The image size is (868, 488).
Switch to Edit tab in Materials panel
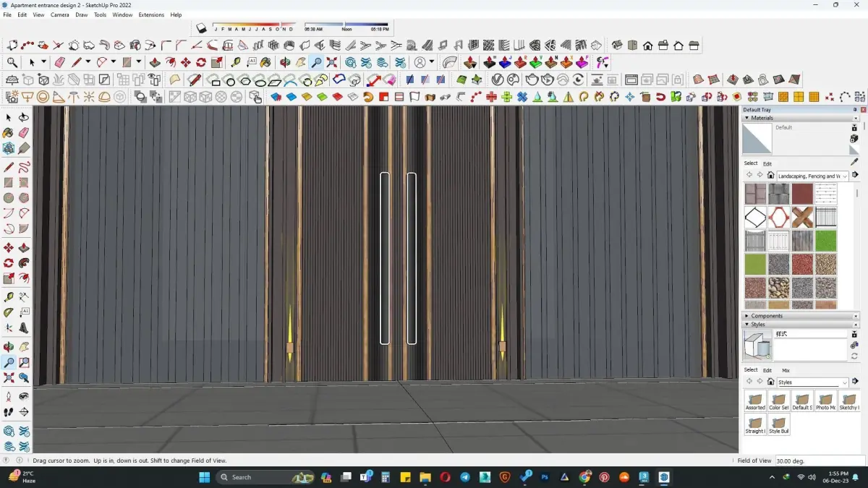pos(767,163)
